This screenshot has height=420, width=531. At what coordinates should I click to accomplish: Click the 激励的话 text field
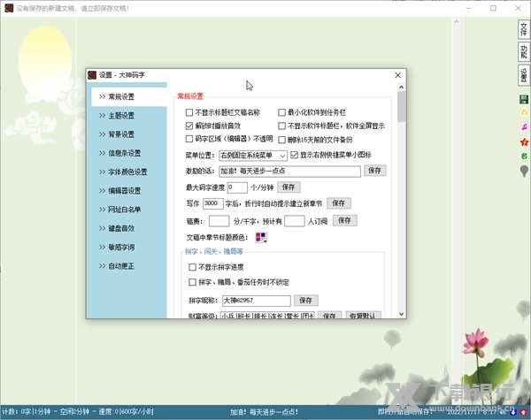(290, 172)
